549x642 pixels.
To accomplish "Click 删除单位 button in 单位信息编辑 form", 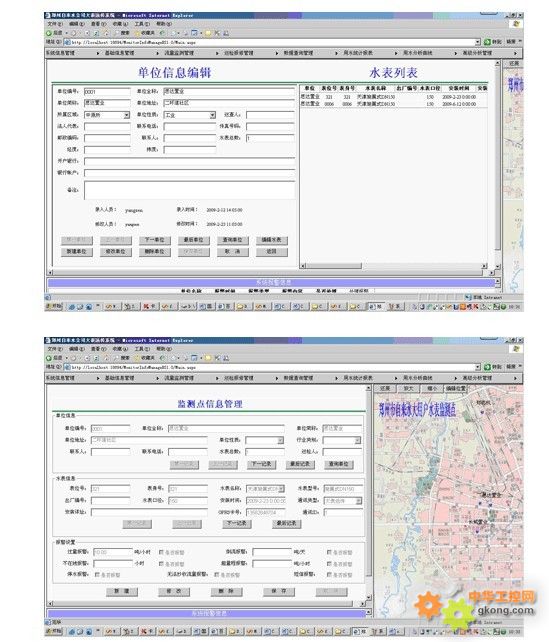I will (x=155, y=252).
